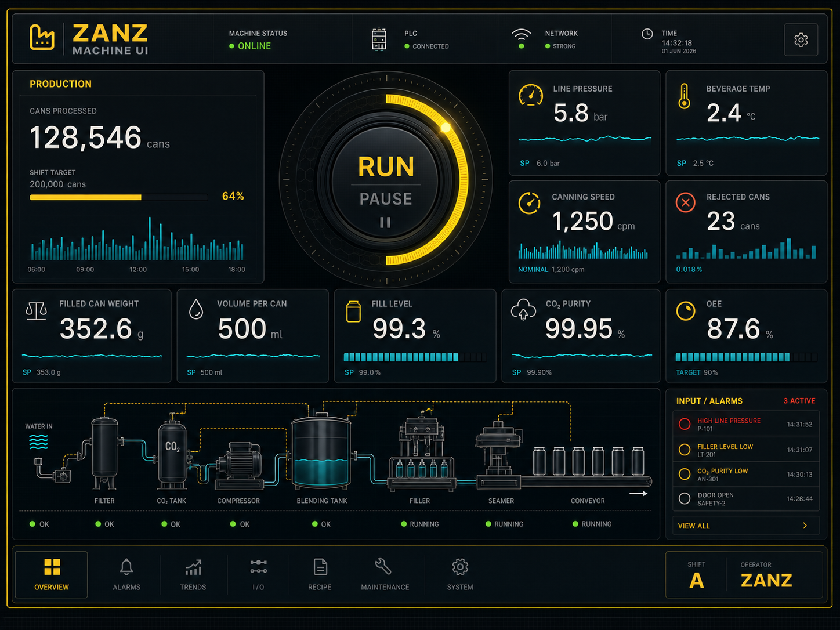840x630 pixels.
Task: Open the Trends tab
Action: point(193,574)
